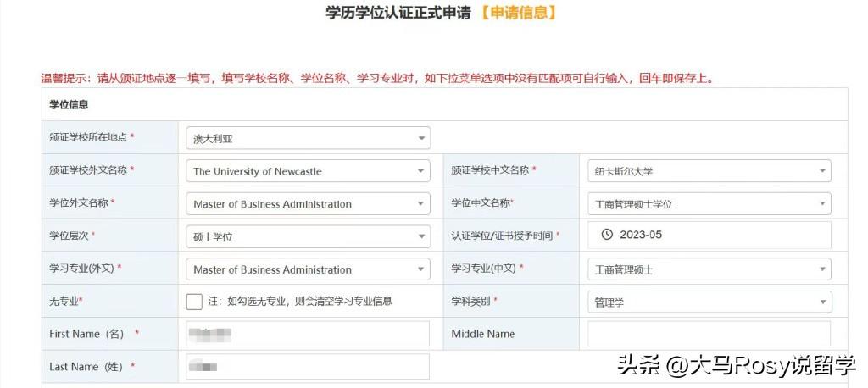Screen dimensions: 868x388
Task: Open the 学习专业(外文) dropdown arrow
Action: tap(421, 269)
